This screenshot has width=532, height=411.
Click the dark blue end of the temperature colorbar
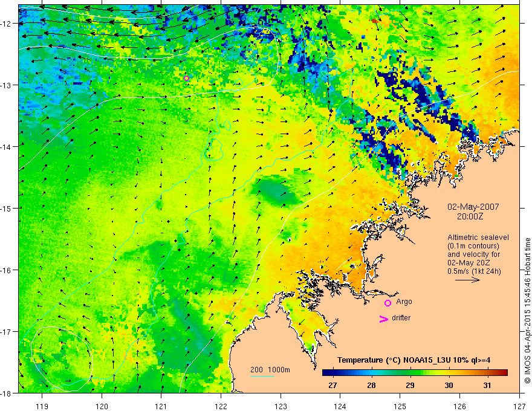pyautogui.click(x=326, y=373)
